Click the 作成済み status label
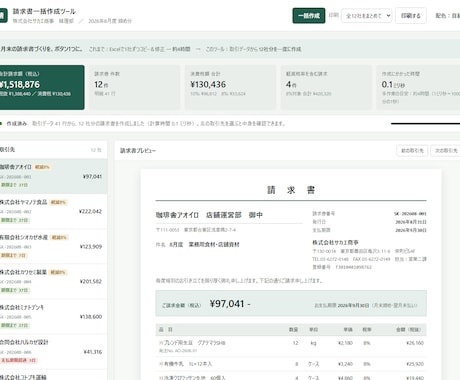The image size is (460, 380). tap(17, 124)
